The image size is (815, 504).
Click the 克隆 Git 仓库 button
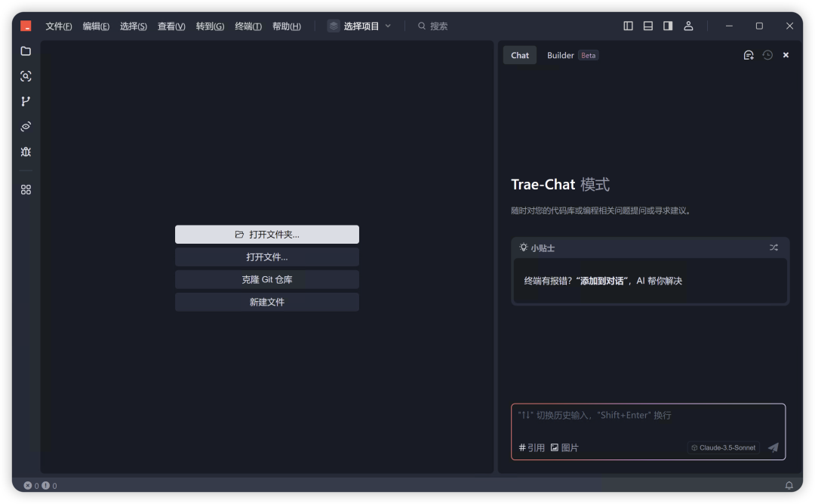tap(266, 279)
